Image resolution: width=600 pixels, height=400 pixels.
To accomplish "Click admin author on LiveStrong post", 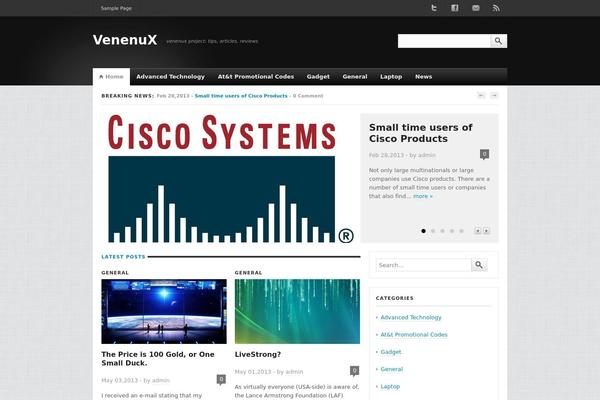I will tap(294, 372).
